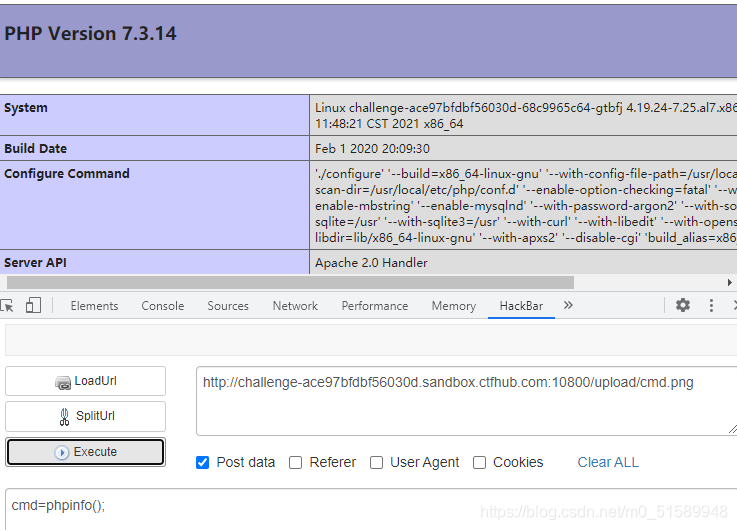Image resolution: width=737 pixels, height=530 pixels.
Task: Toggle the device toolbar icon
Action: (33, 305)
